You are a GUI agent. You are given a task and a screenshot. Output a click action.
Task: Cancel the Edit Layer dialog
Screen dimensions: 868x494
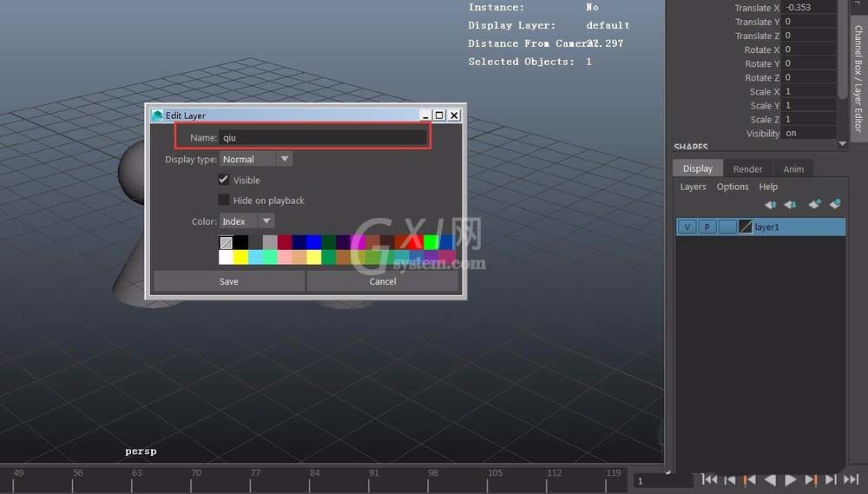[383, 281]
